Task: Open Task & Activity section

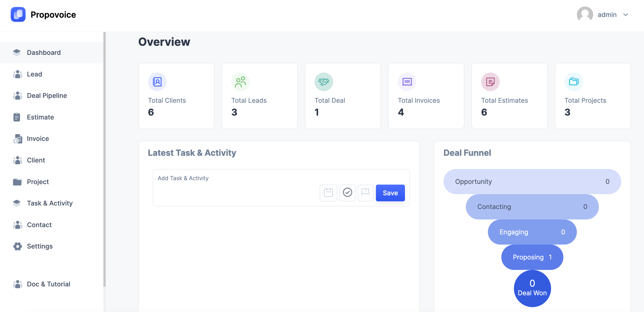Action: [x=50, y=203]
